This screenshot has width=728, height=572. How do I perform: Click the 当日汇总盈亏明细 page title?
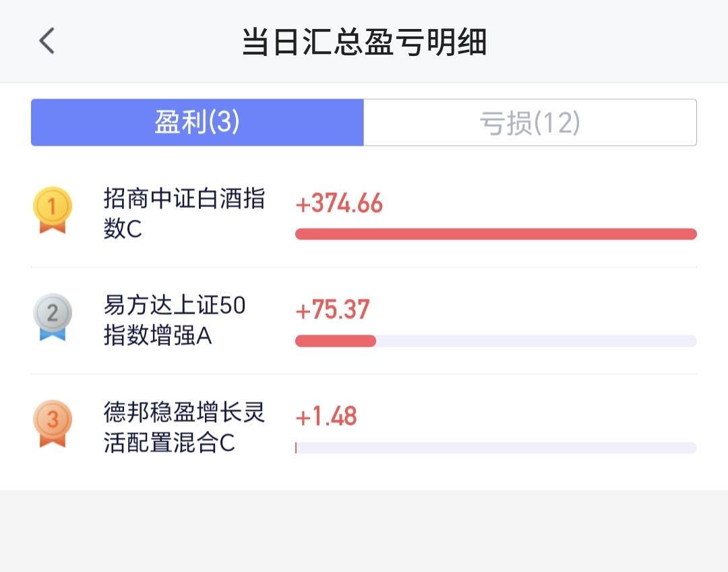click(364, 42)
